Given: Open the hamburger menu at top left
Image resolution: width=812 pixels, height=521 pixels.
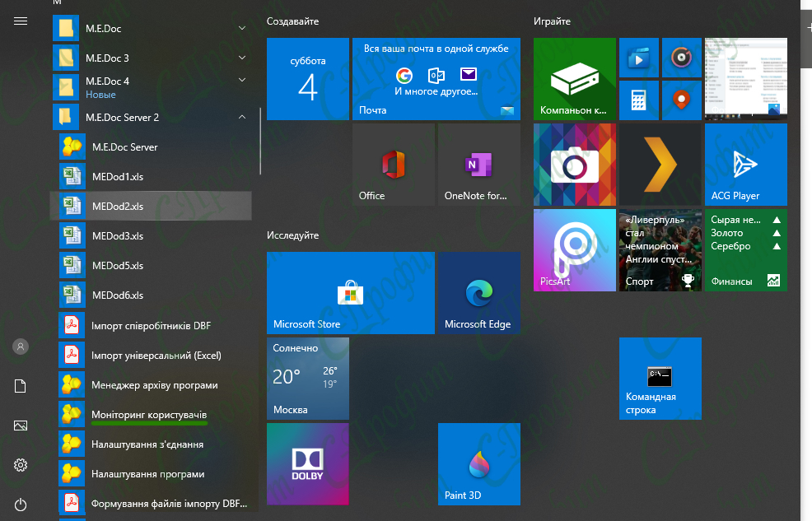Looking at the screenshot, I should [21, 21].
